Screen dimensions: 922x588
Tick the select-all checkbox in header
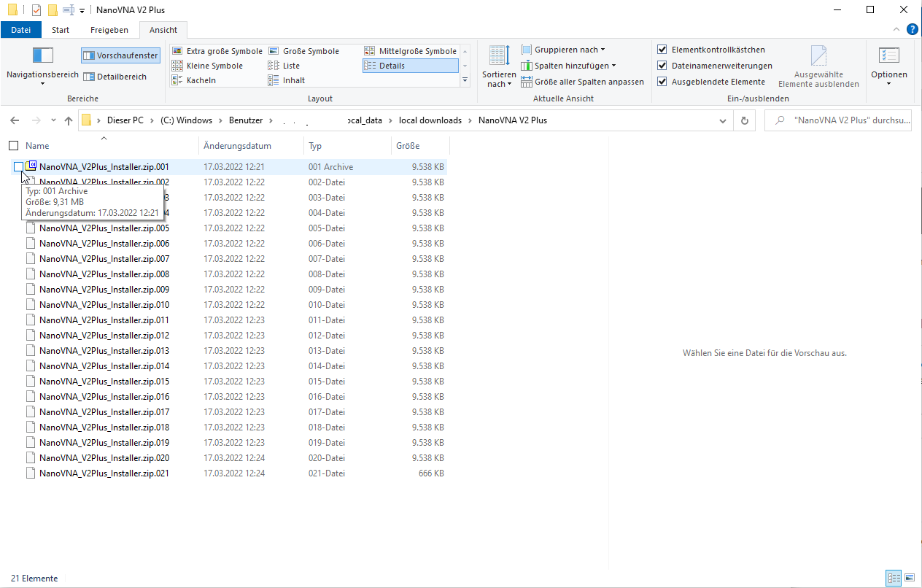click(14, 145)
